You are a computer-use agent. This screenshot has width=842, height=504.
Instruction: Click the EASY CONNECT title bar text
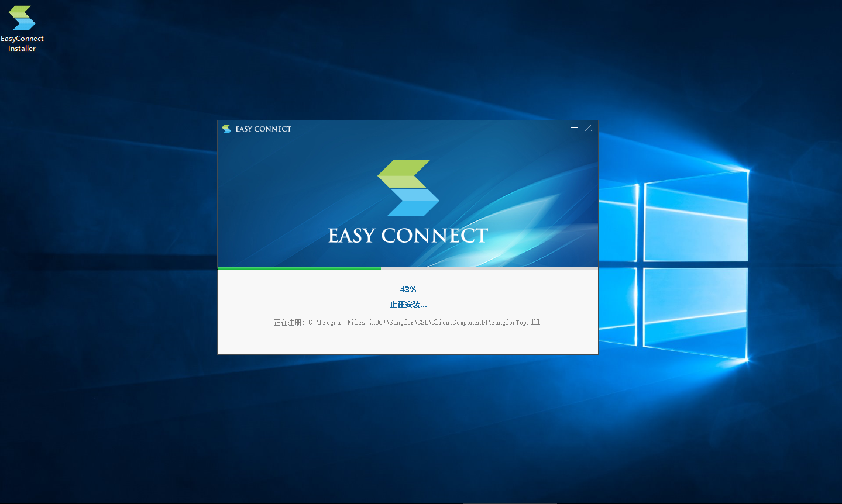click(x=263, y=129)
